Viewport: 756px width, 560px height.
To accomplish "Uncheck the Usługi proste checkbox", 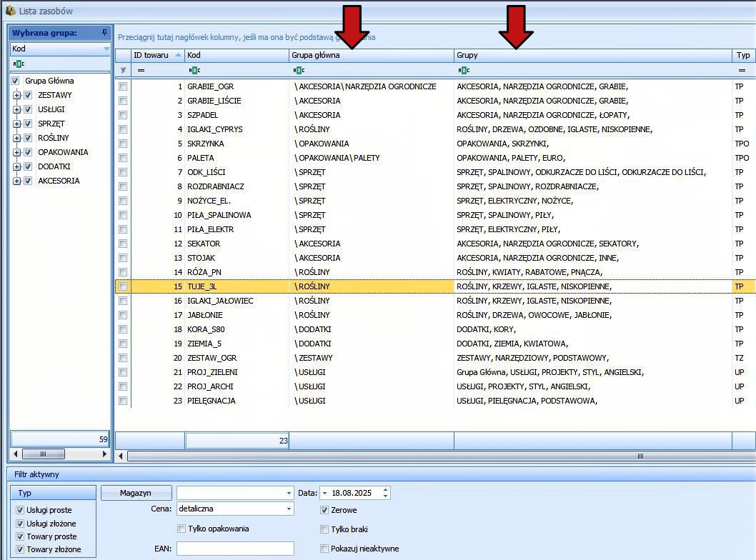I will [20, 510].
